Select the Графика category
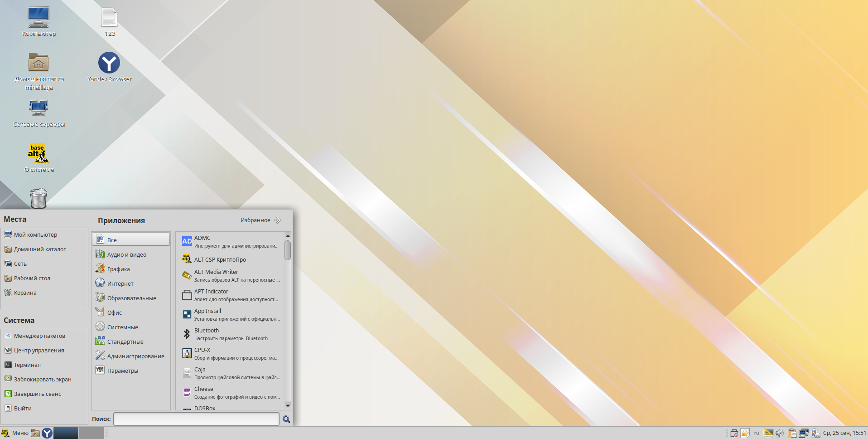The width and height of the screenshot is (868, 439). point(131,269)
